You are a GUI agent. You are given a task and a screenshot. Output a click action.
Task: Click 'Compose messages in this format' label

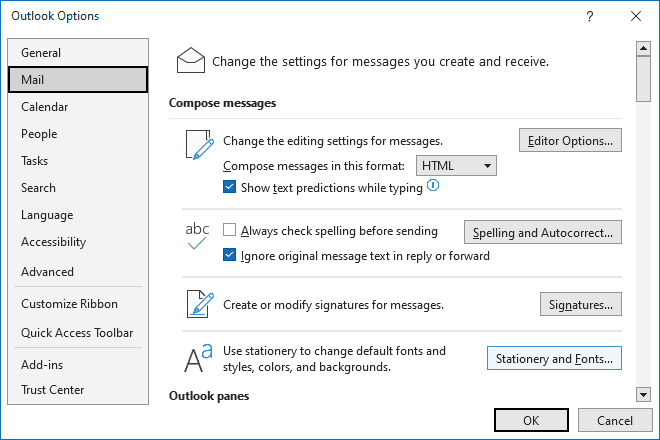pos(314,166)
